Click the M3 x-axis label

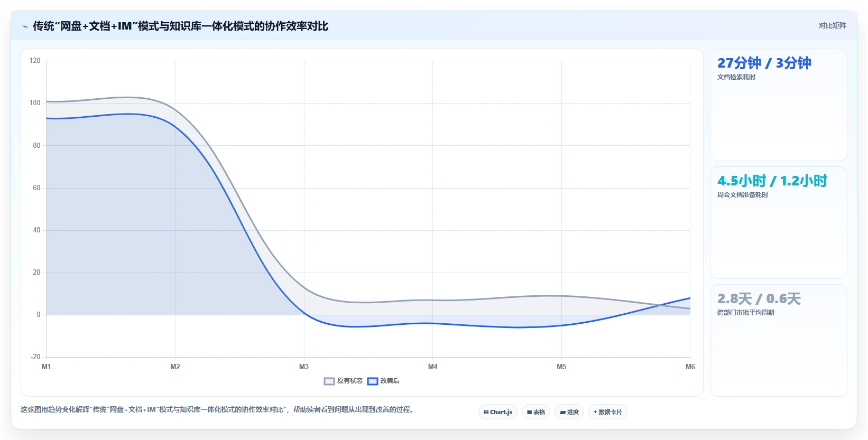[304, 367]
